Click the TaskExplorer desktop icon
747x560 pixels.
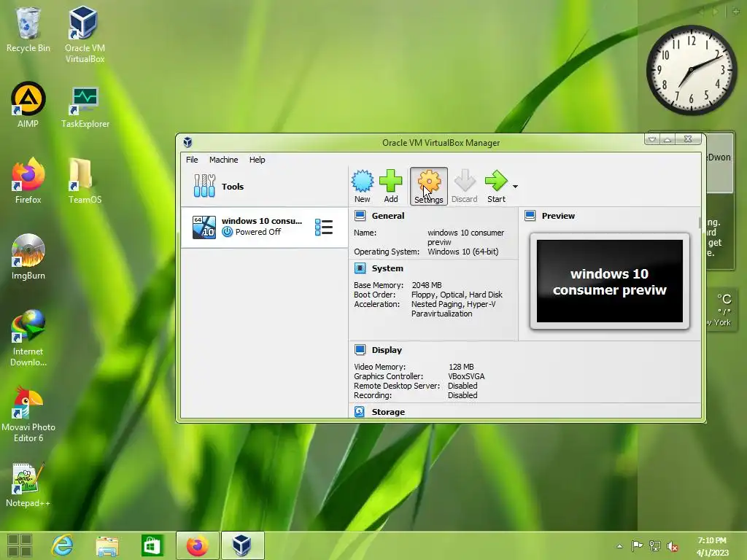coord(85,107)
